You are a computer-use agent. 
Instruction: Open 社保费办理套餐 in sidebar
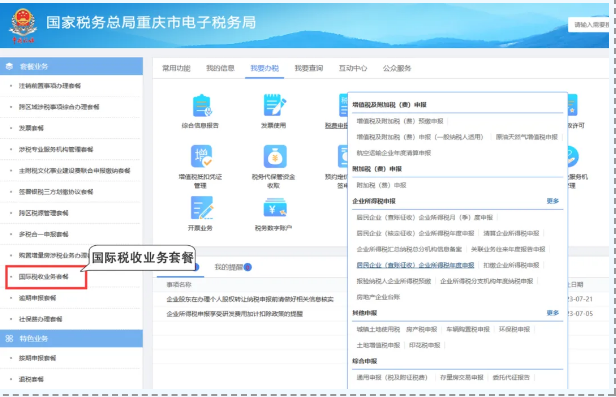tap(40, 319)
